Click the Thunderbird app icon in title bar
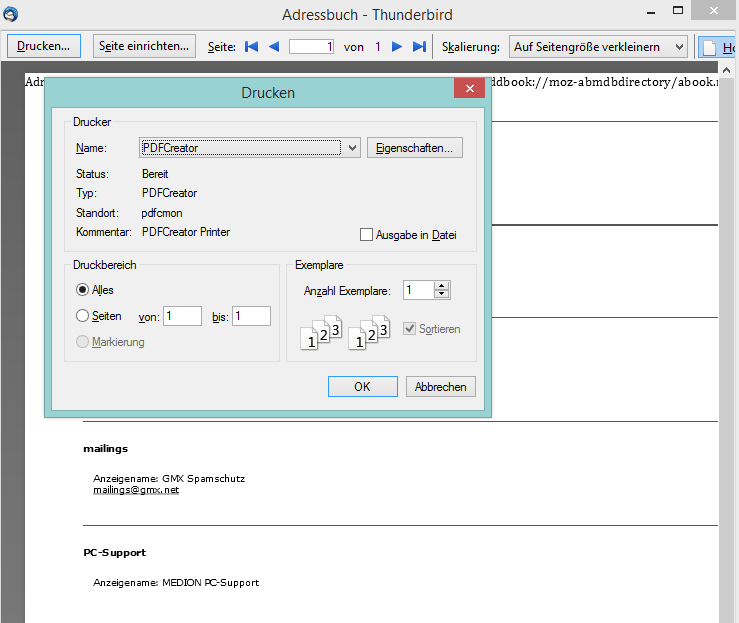The height and width of the screenshot is (623, 739). [x=10, y=14]
